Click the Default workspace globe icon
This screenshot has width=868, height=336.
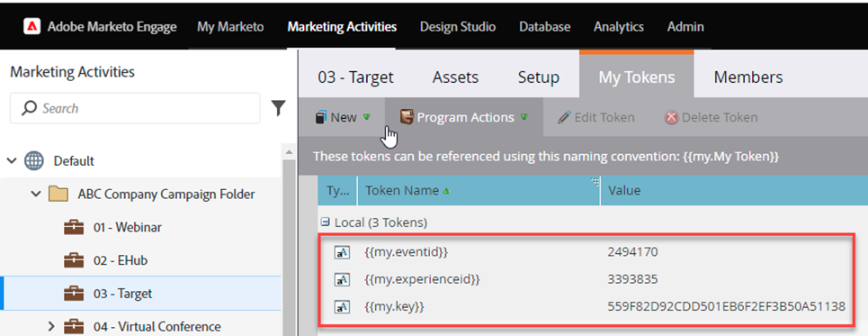pyautogui.click(x=34, y=161)
